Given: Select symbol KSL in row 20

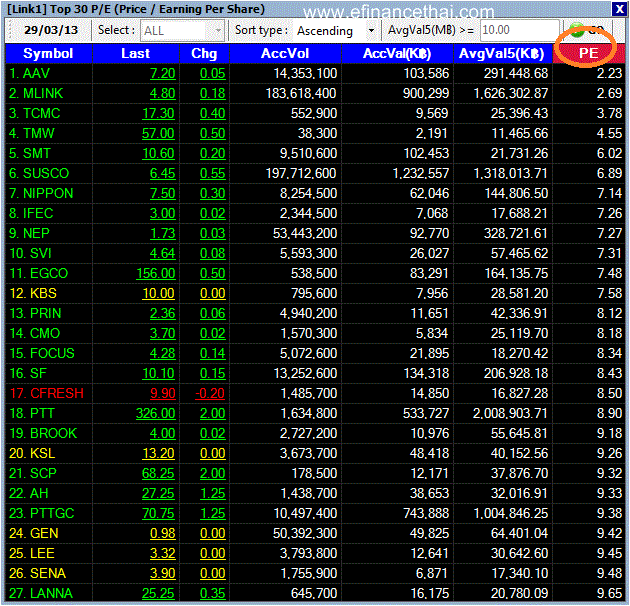Looking at the screenshot, I should pyautogui.click(x=43, y=454).
